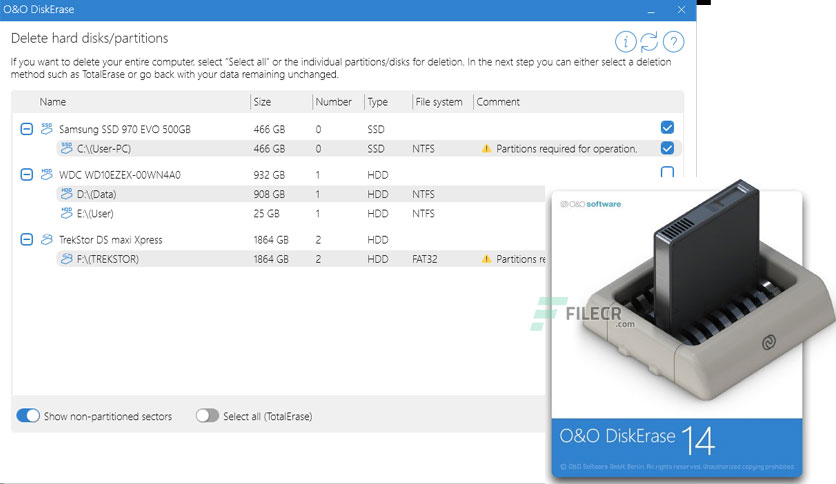Viewport: 836px width, 484px height.
Task: Click the C:\(User-PC) partition icon
Action: tap(66, 148)
